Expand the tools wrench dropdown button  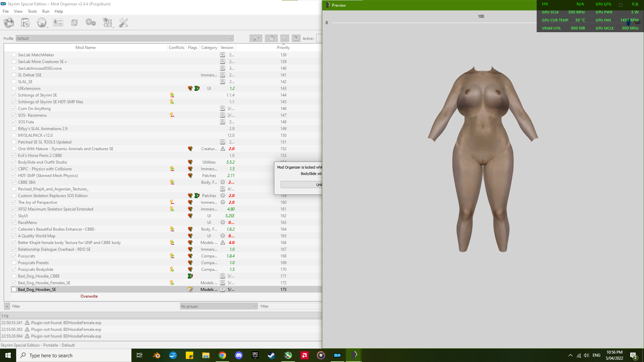[256, 38]
